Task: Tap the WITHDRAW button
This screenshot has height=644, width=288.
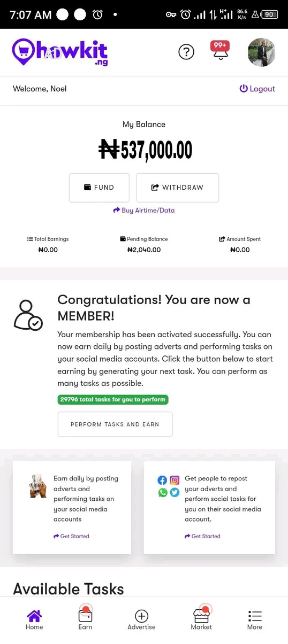Action: 177,188
